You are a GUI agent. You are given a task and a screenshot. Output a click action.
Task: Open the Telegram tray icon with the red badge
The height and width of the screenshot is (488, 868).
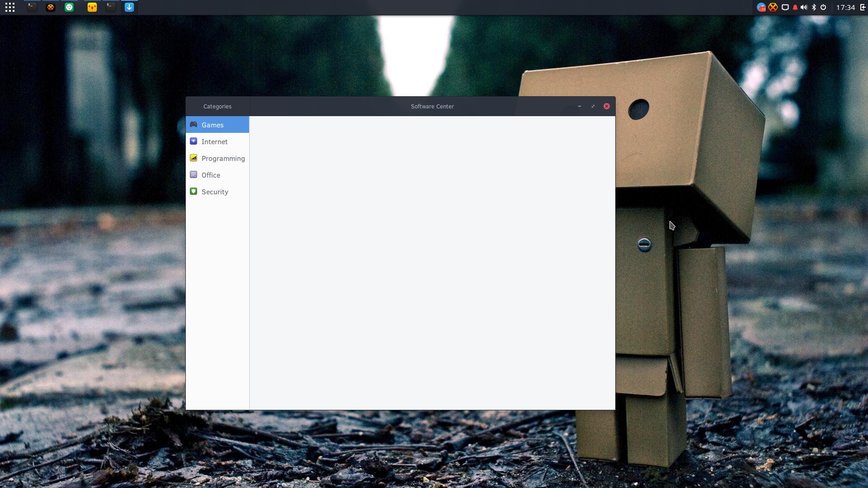(761, 7)
